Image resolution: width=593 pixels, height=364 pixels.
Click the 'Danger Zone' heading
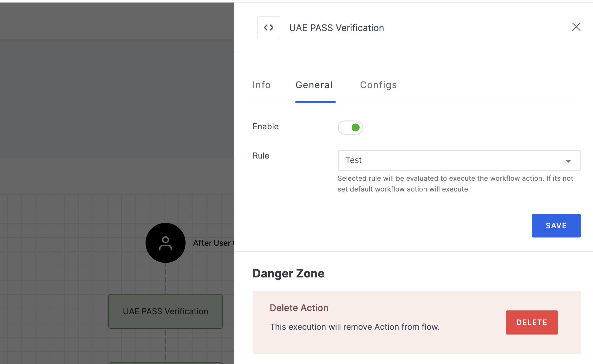tap(289, 273)
